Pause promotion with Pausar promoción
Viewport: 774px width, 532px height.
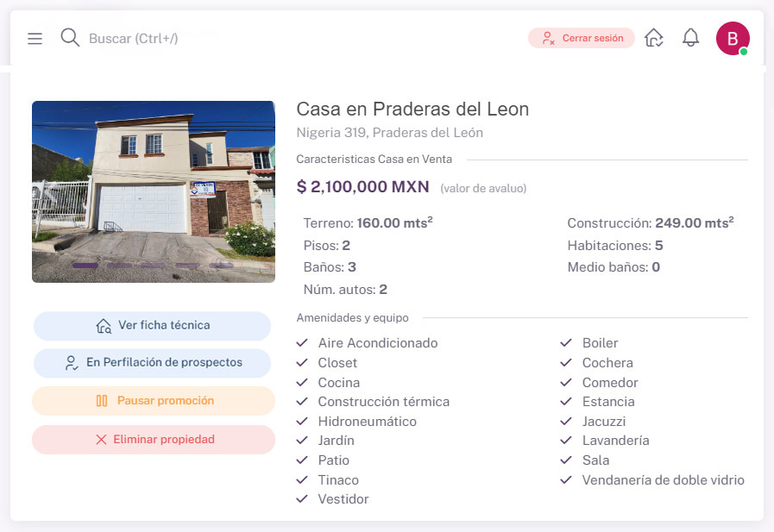[153, 401]
